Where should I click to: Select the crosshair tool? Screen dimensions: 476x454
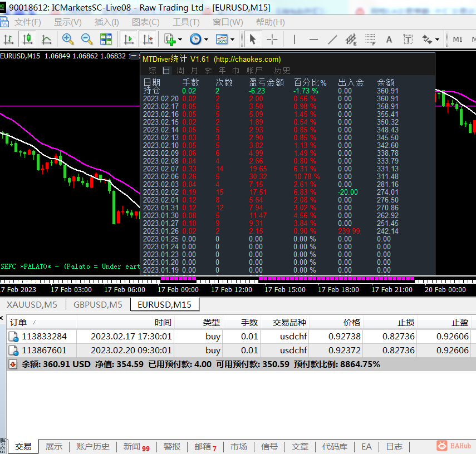(x=272, y=40)
